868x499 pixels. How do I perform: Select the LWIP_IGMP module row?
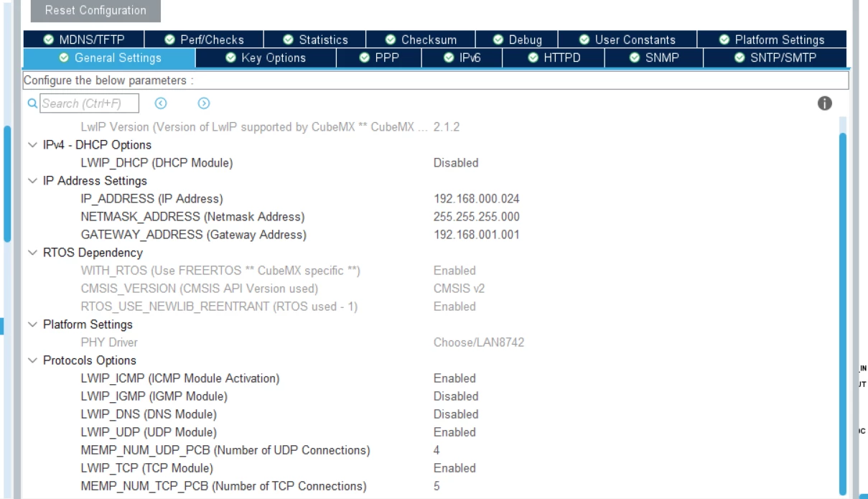tap(431, 396)
